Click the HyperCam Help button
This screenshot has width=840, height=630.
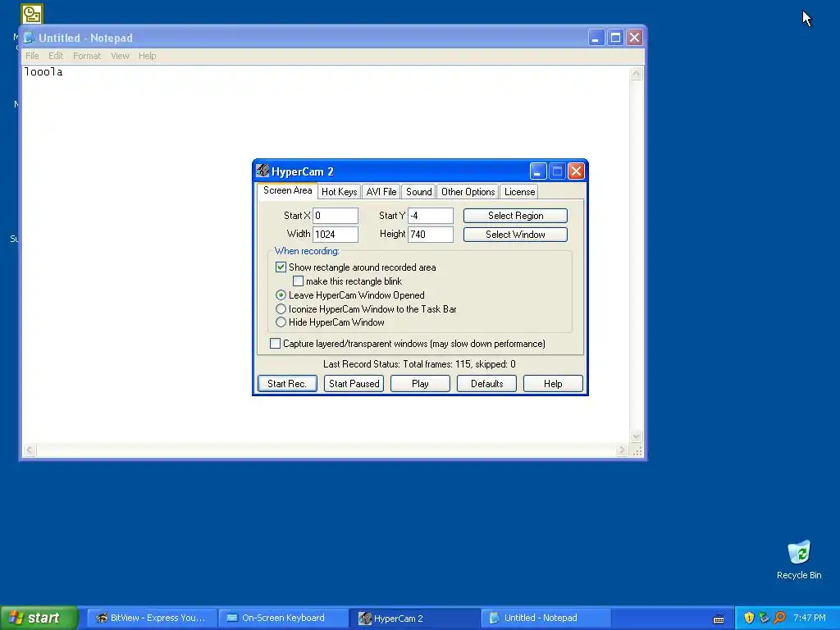553,384
